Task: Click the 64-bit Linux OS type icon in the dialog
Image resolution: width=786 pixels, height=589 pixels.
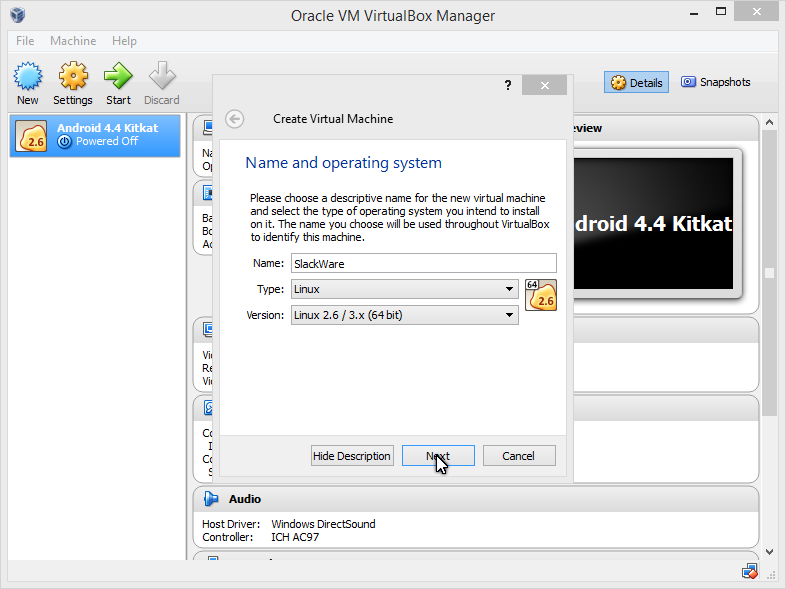Action: tap(541, 295)
